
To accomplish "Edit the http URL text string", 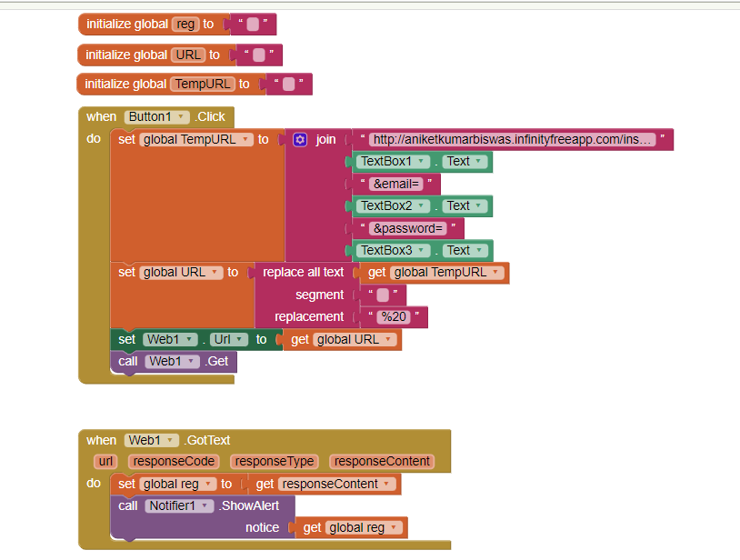I will tap(513, 140).
